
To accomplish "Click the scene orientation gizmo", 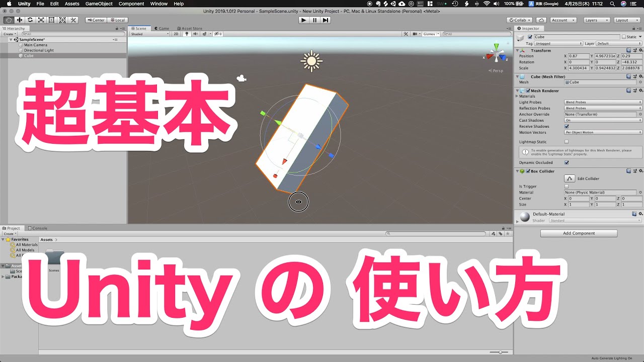I will (496, 54).
